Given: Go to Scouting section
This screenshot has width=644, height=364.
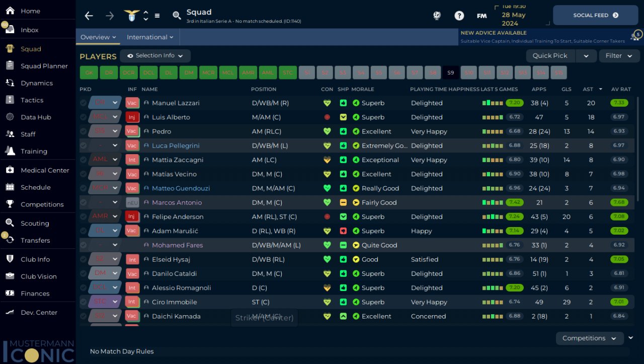Looking at the screenshot, I should 35,224.
